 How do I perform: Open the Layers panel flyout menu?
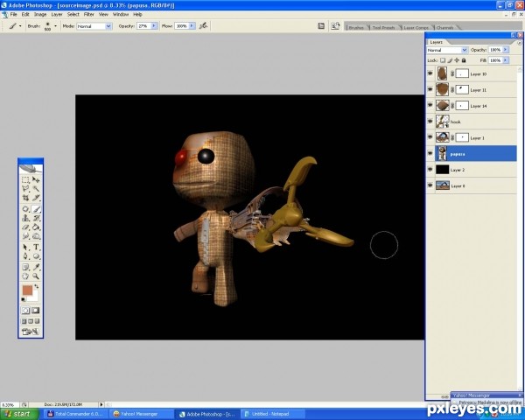(519, 43)
